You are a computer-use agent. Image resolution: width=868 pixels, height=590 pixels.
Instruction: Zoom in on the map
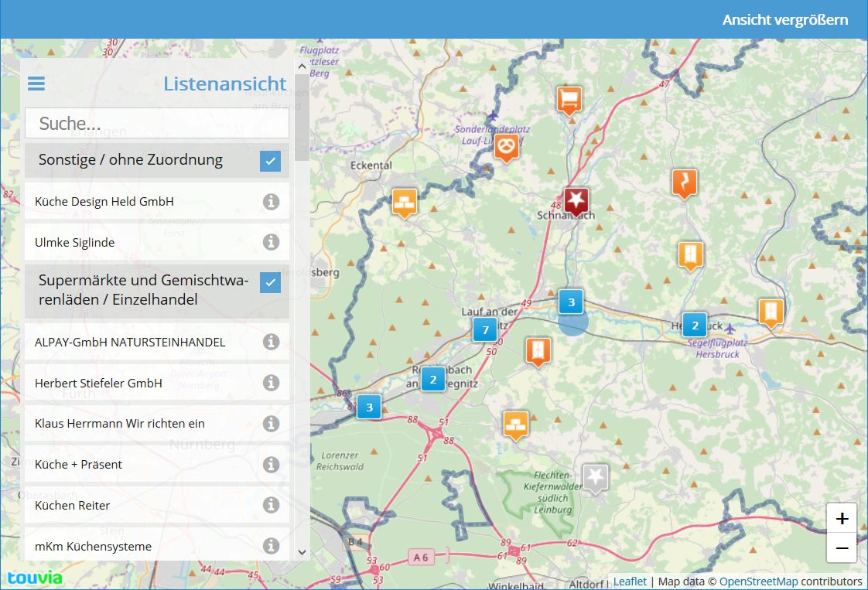coord(842,519)
